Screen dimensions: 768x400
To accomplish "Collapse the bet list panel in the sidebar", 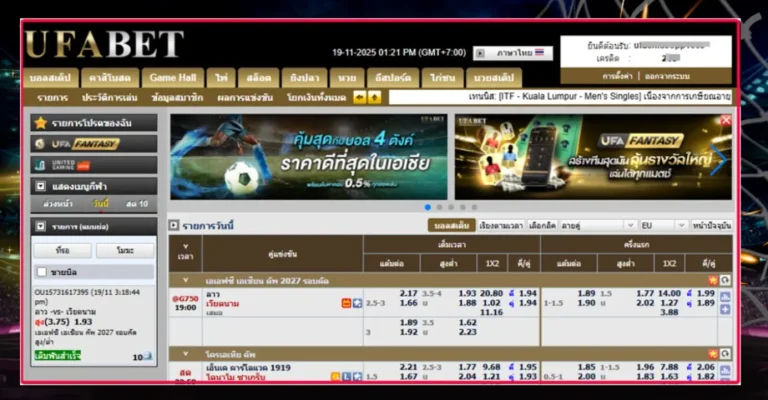I will tap(40, 227).
